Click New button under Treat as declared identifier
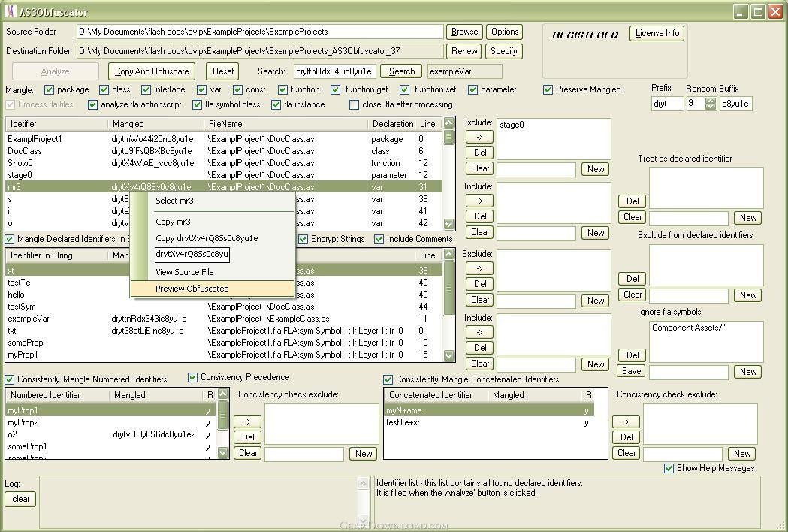Screen dimensions: 788x532 (747, 218)
